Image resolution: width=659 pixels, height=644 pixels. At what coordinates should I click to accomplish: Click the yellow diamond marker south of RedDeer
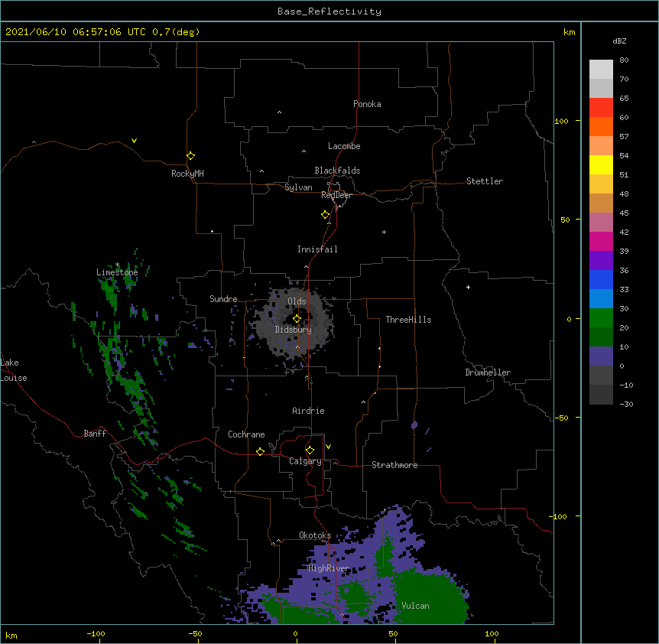tap(325, 215)
